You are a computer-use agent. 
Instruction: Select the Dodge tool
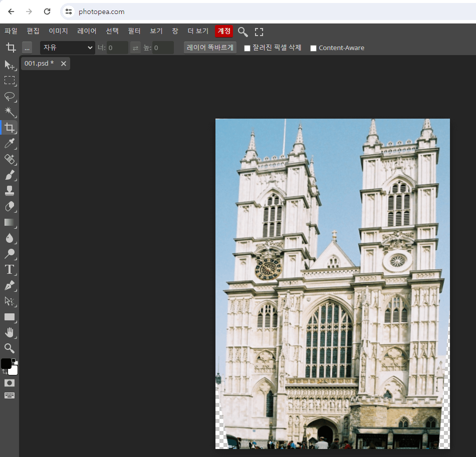[10, 254]
